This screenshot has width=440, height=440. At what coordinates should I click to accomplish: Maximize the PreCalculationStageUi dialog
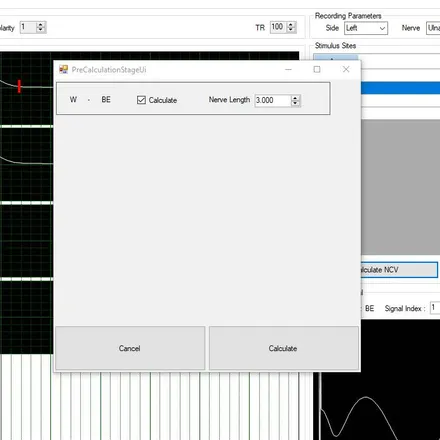click(317, 69)
